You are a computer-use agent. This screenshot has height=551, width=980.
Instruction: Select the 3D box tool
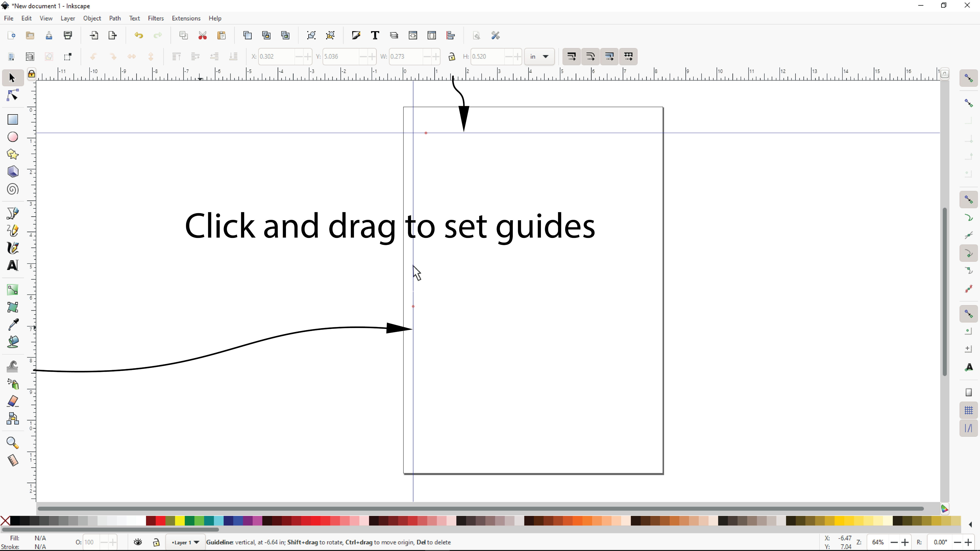pyautogui.click(x=13, y=172)
